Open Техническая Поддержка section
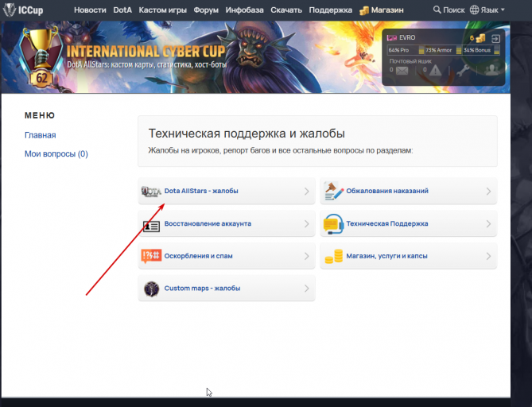 click(409, 223)
